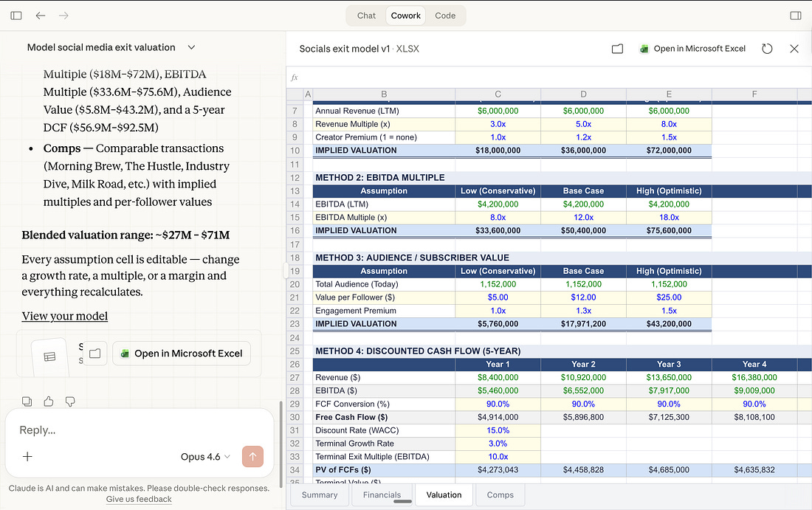
Task: Toggle the left sidebar panel icon
Action: coord(16,15)
